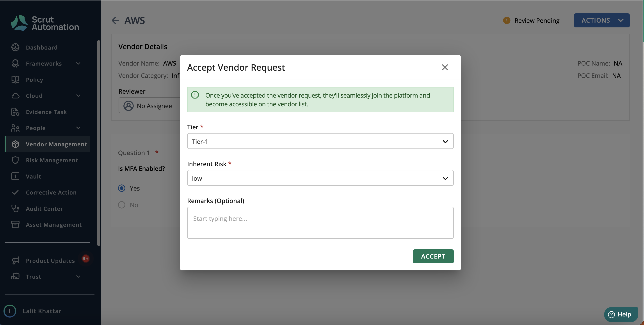Image resolution: width=644 pixels, height=325 pixels.
Task: Click the Audit Center stethoscope icon
Action: point(15,208)
